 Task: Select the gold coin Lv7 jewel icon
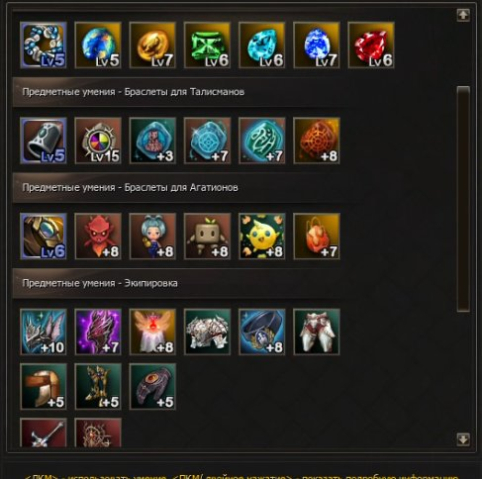(152, 45)
